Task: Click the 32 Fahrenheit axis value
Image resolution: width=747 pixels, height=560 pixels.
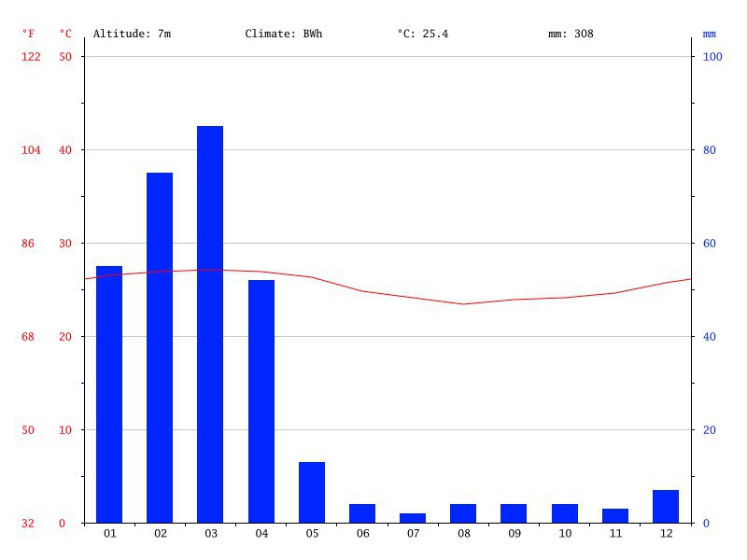Action: 28,524
